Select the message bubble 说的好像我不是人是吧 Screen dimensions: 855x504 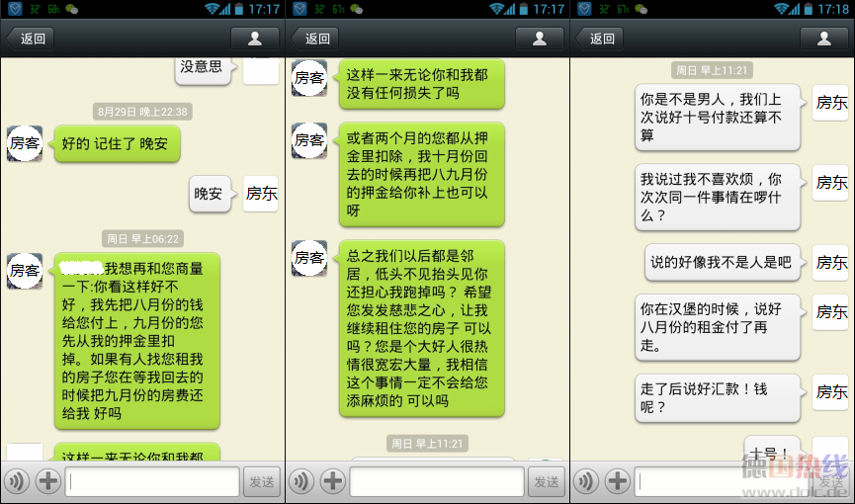(723, 262)
